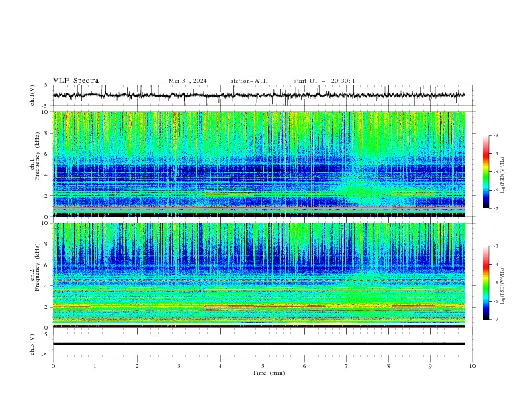Click the time axis tick label '2'
Viewport: 532px width, 411px height.
coord(137,366)
